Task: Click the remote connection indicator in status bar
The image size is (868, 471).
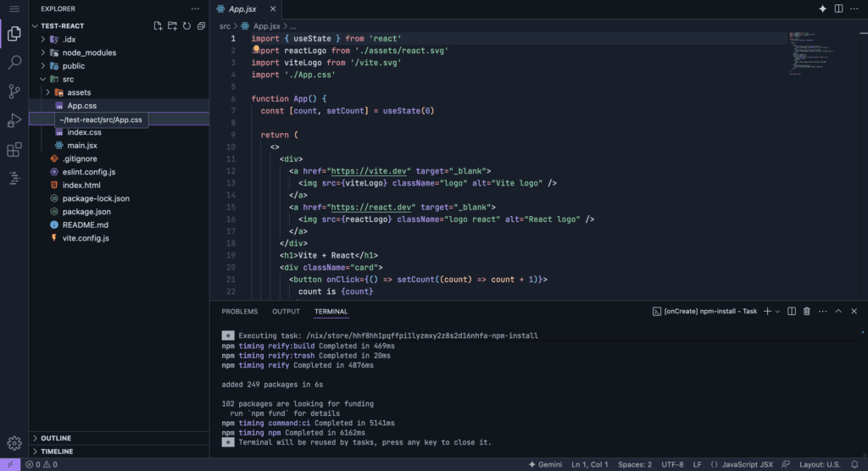Action: 10,465
